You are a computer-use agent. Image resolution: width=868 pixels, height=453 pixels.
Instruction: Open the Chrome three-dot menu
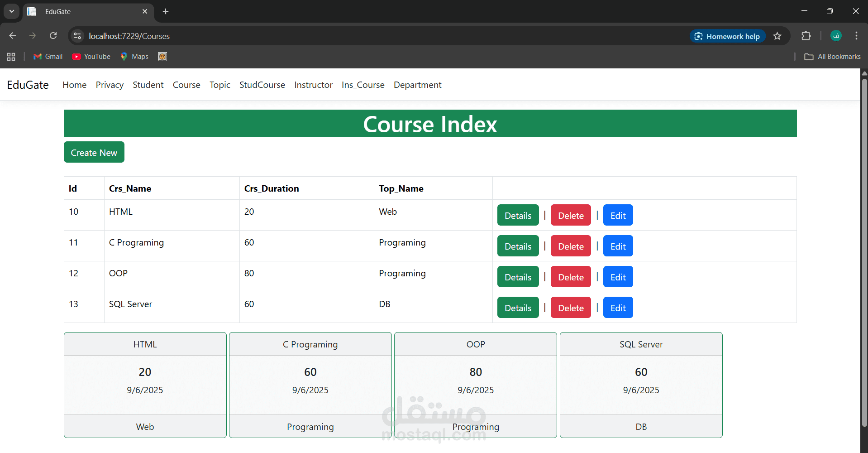coord(856,36)
